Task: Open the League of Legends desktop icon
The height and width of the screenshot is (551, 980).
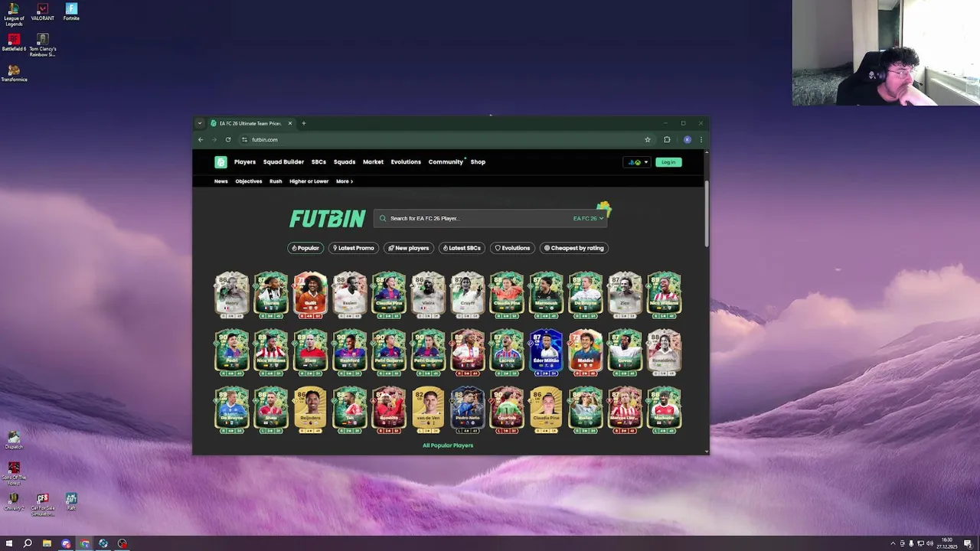Action: tap(14, 15)
